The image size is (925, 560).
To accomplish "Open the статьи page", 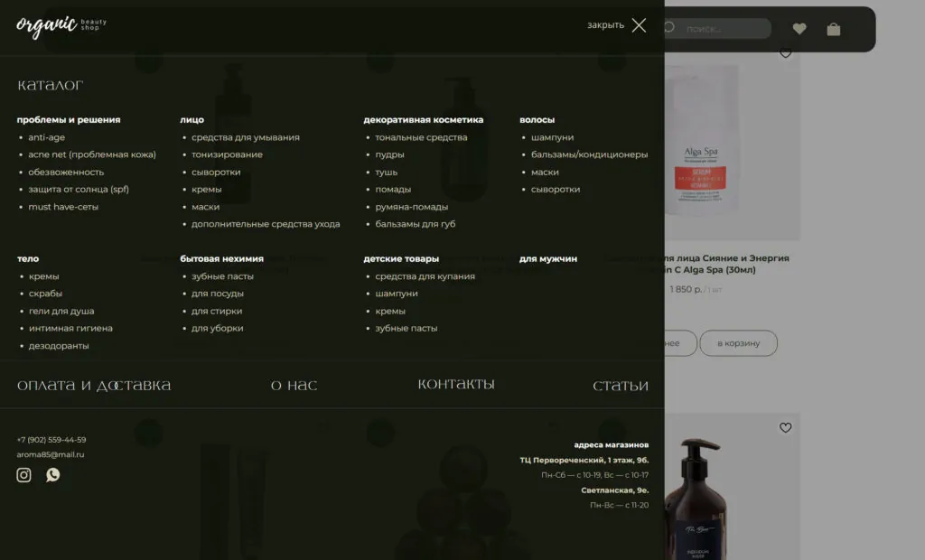I will click(x=620, y=386).
